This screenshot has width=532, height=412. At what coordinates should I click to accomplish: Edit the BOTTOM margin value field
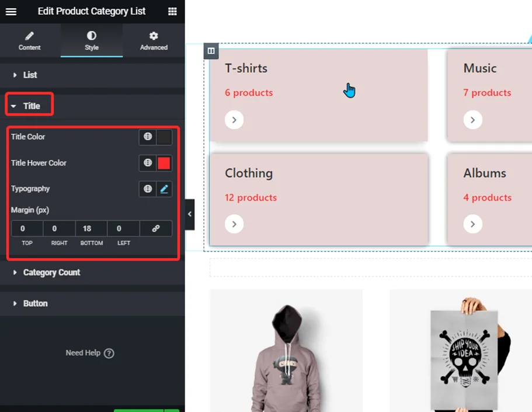coord(91,228)
